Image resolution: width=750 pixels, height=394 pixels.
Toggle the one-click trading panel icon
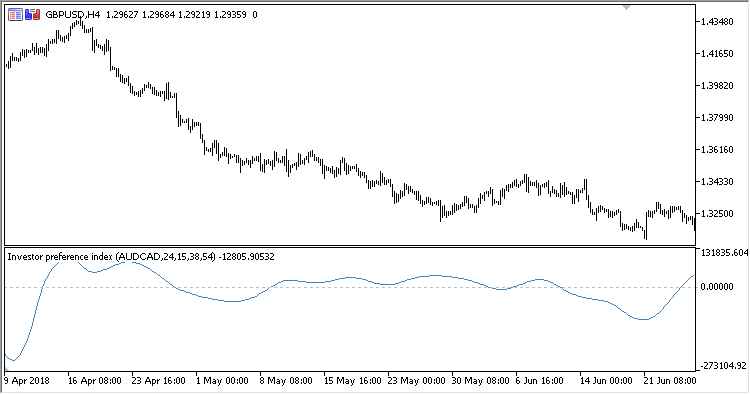33,15
